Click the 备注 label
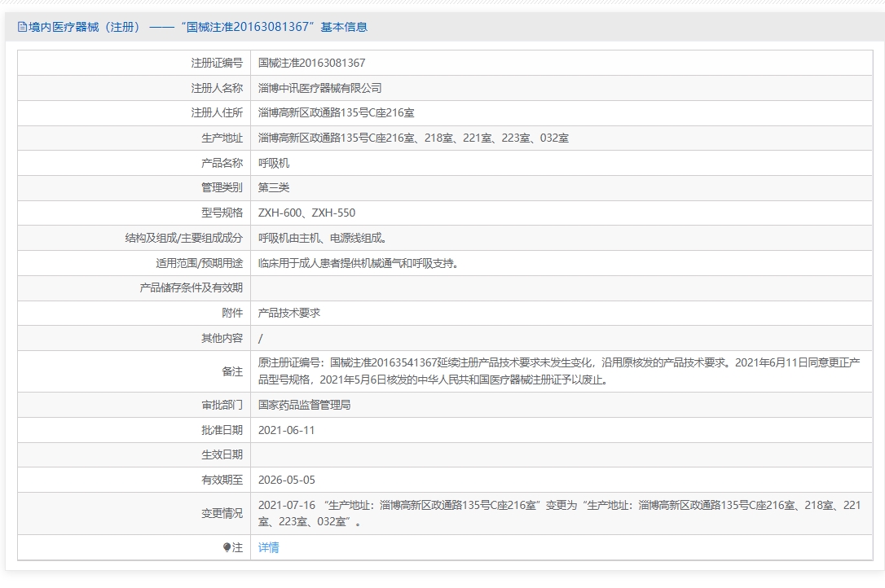Image resolution: width=885 pixels, height=588 pixels. (x=232, y=371)
